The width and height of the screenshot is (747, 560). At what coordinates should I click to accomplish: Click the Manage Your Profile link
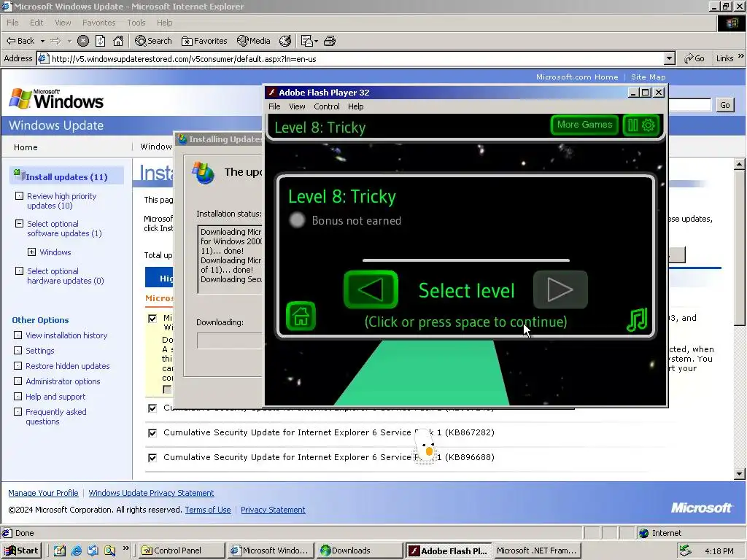click(x=43, y=493)
